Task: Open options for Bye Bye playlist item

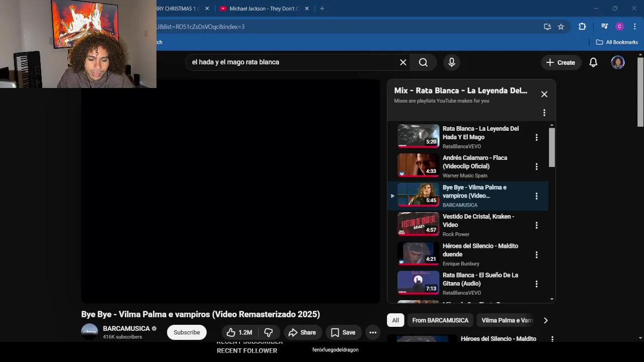Action: [536, 196]
